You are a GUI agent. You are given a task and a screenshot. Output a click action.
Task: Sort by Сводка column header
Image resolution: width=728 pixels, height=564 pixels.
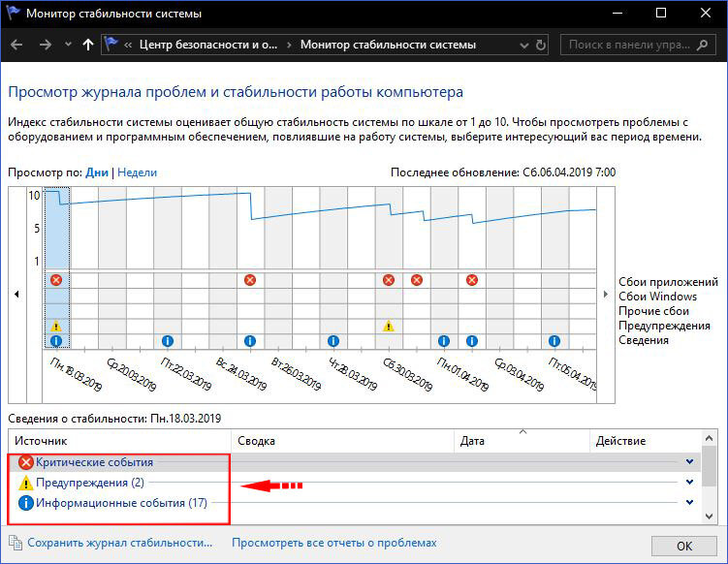342,441
